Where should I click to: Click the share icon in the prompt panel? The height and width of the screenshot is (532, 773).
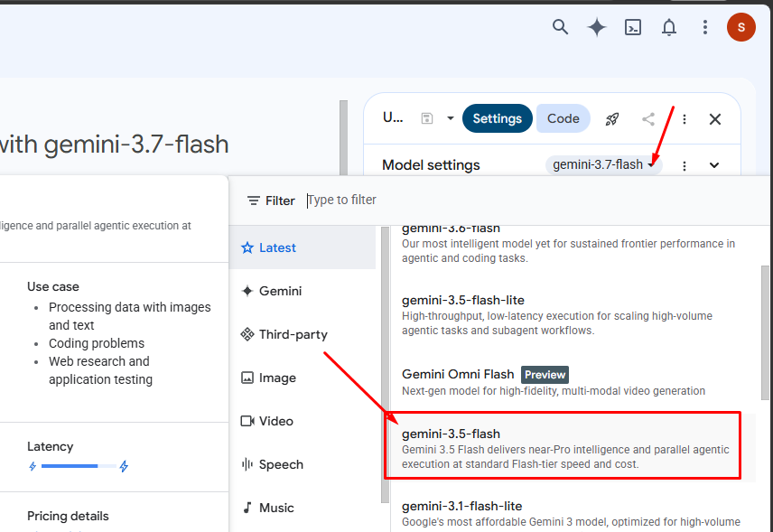coord(648,119)
